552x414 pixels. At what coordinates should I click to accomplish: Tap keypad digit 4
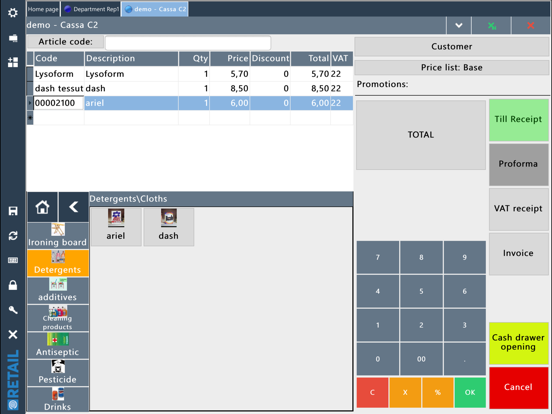(x=378, y=291)
